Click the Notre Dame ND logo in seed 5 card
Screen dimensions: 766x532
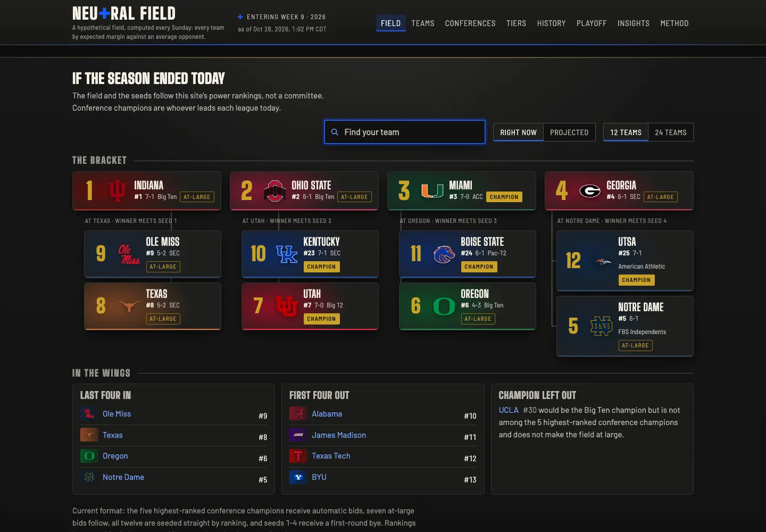coord(601,326)
